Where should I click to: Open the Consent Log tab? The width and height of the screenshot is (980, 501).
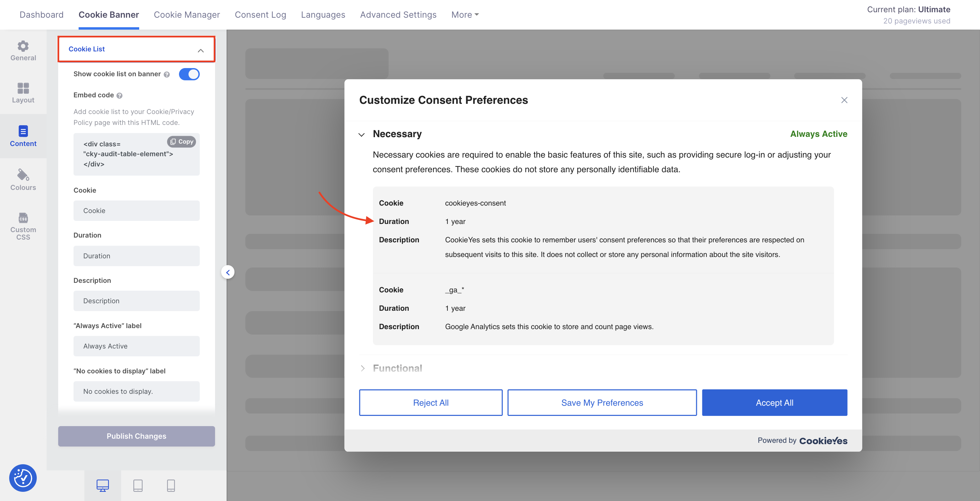point(260,14)
